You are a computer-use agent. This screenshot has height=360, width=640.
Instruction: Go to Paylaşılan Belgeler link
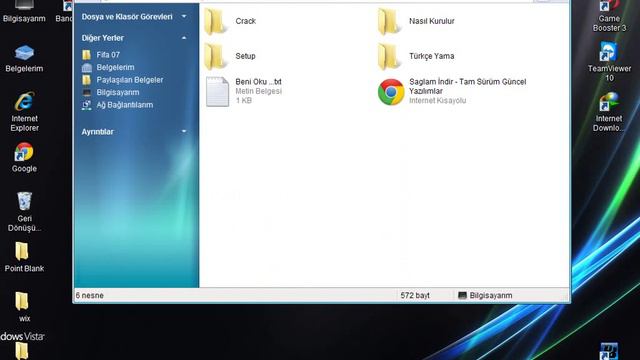pyautogui.click(x=130, y=80)
